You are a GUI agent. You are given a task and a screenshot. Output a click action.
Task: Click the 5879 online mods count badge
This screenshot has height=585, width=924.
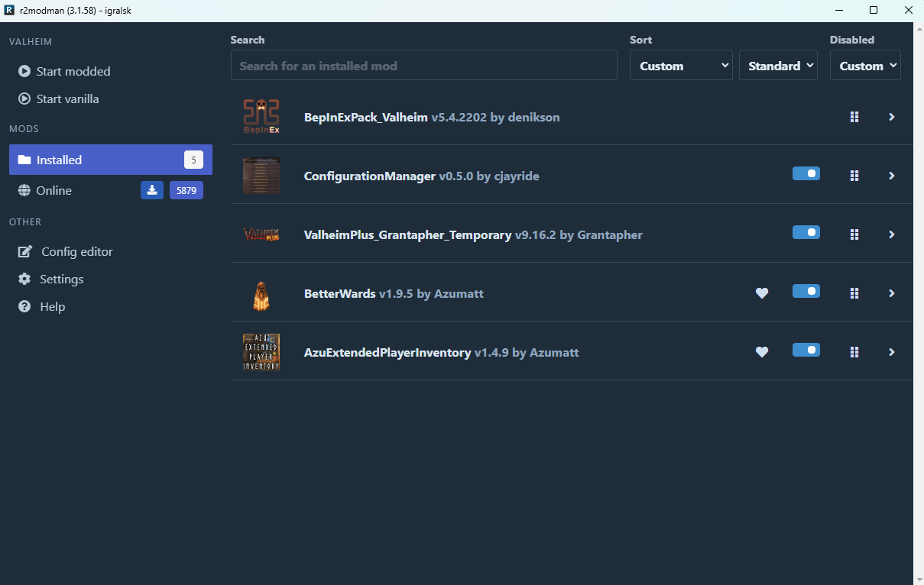point(186,190)
